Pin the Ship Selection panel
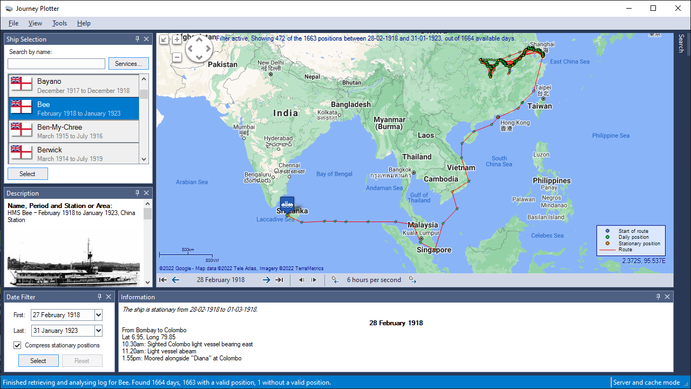Image resolution: width=691 pixels, height=389 pixels. [x=137, y=39]
